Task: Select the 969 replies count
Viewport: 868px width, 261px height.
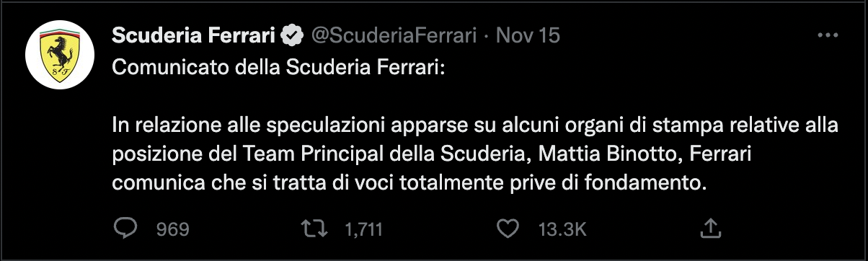Action: 173,229
